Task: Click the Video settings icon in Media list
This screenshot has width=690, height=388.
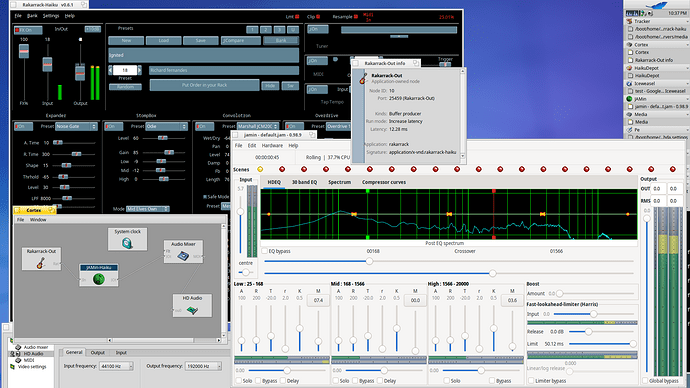Action: pyautogui.click(x=13, y=366)
